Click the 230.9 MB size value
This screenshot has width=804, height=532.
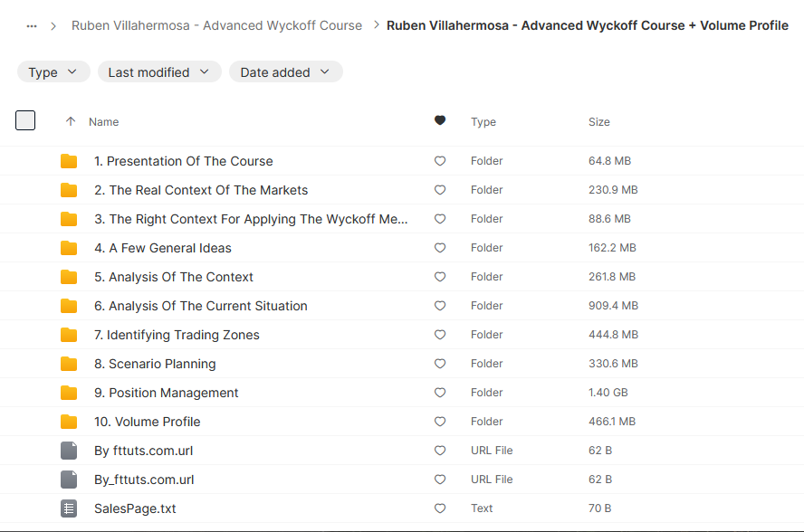tap(613, 190)
